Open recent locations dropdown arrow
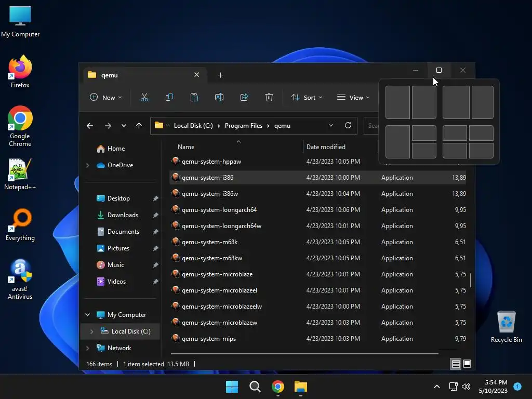 (124, 126)
